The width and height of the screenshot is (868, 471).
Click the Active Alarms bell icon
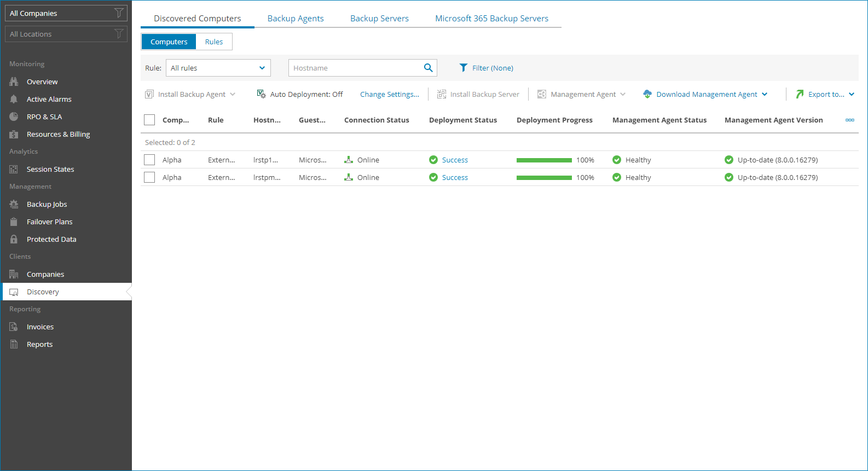[x=14, y=99]
